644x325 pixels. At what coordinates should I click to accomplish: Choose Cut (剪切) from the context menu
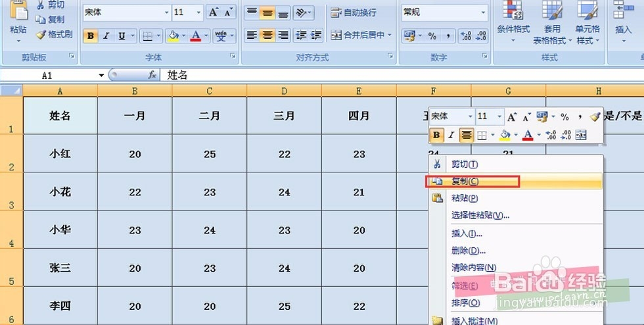point(515,164)
